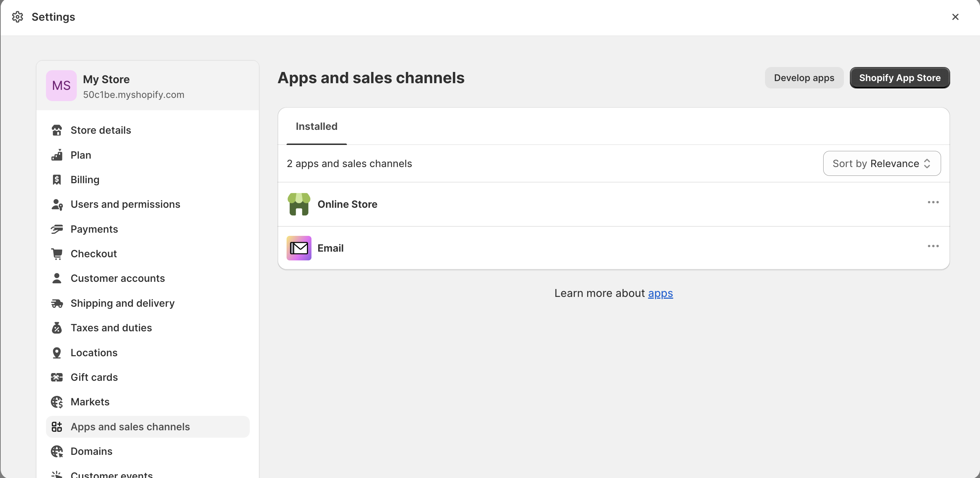Open Locations settings

click(x=148, y=353)
